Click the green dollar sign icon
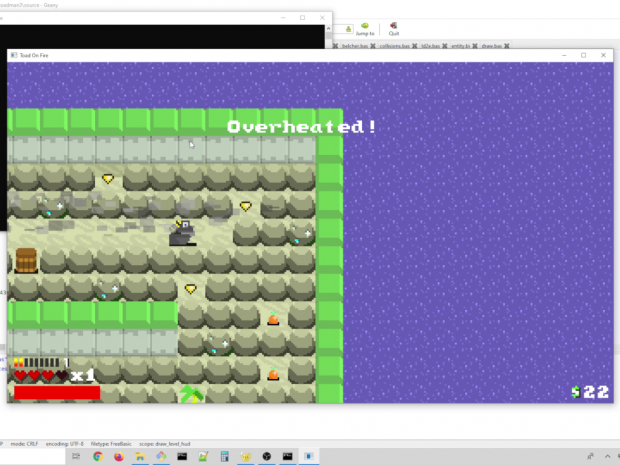Image resolution: width=620 pixels, height=465 pixels. pyautogui.click(x=576, y=392)
